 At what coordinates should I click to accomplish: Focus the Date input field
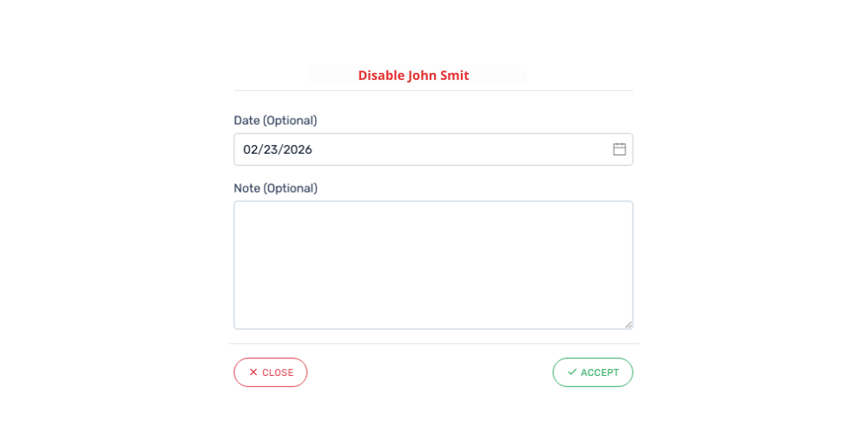(417, 149)
